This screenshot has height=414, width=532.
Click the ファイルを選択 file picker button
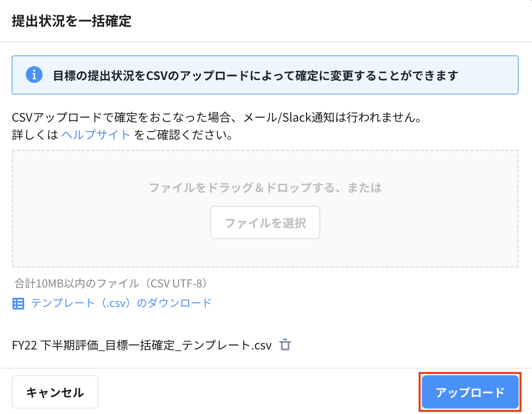tap(265, 222)
